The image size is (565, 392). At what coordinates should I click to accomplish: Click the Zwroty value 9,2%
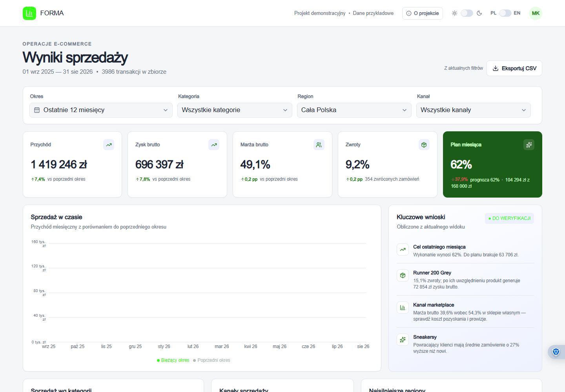[357, 165]
